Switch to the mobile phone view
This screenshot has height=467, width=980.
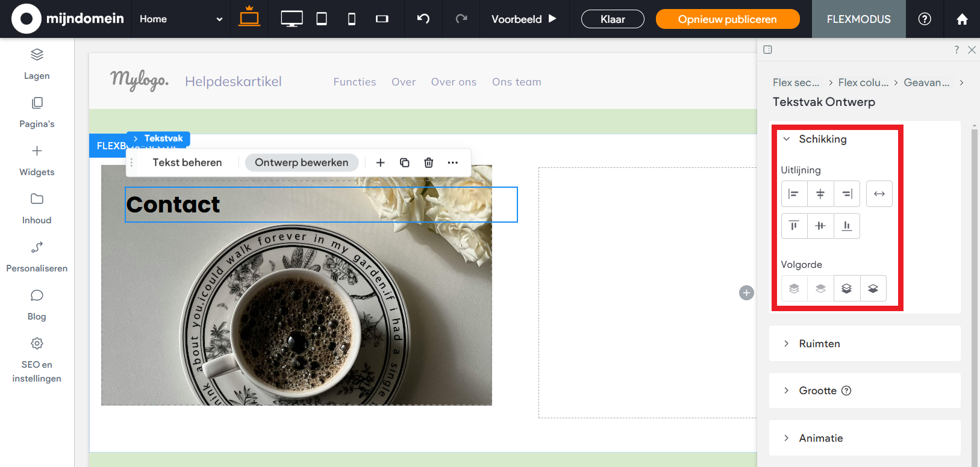point(352,19)
